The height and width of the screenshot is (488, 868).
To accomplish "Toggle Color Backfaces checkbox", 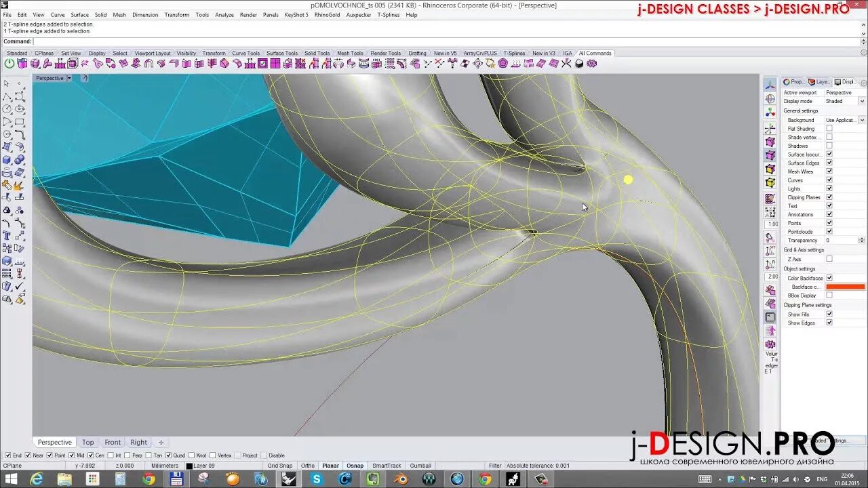I will click(829, 278).
